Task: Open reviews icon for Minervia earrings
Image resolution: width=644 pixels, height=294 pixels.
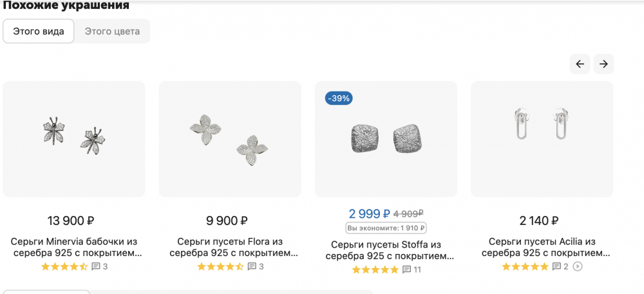Action: point(96,266)
